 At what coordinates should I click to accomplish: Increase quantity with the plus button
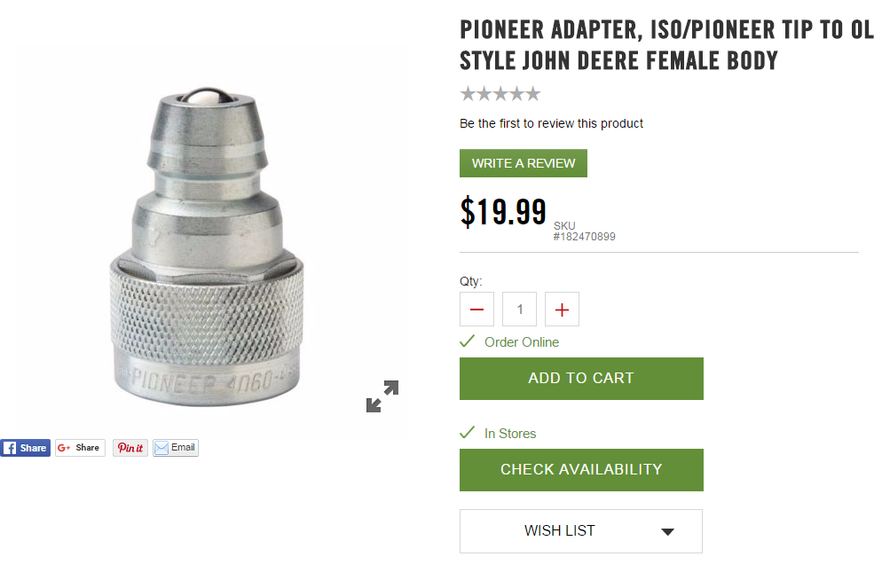pyautogui.click(x=562, y=310)
